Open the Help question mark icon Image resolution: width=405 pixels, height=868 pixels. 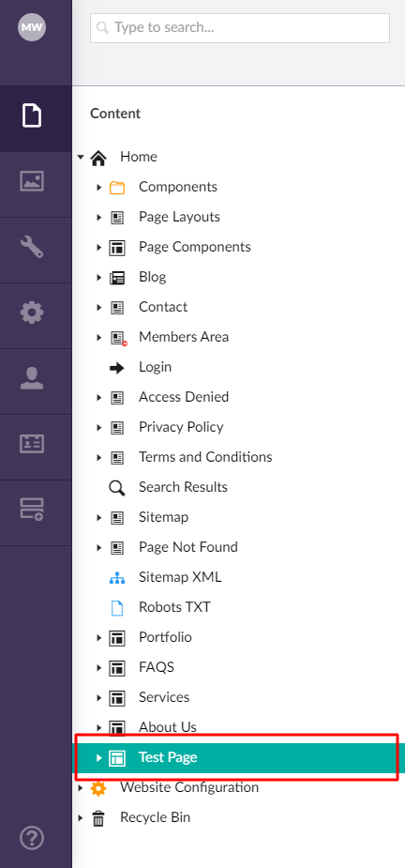[32, 838]
